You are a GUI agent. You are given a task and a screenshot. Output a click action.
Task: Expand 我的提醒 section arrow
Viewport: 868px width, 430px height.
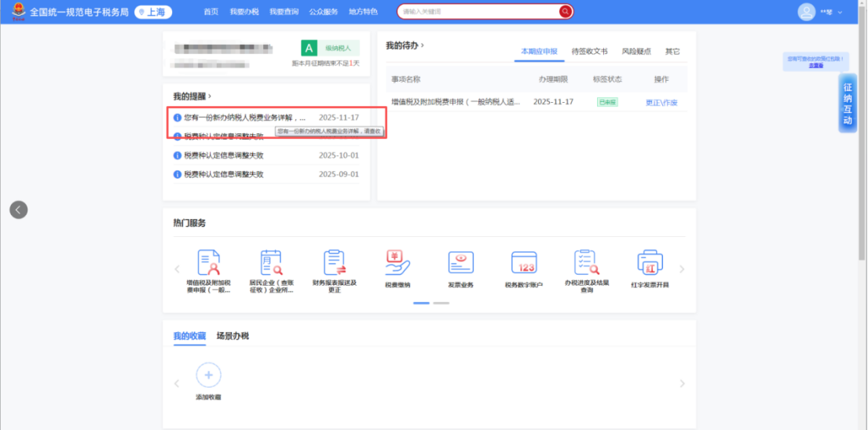pos(210,96)
